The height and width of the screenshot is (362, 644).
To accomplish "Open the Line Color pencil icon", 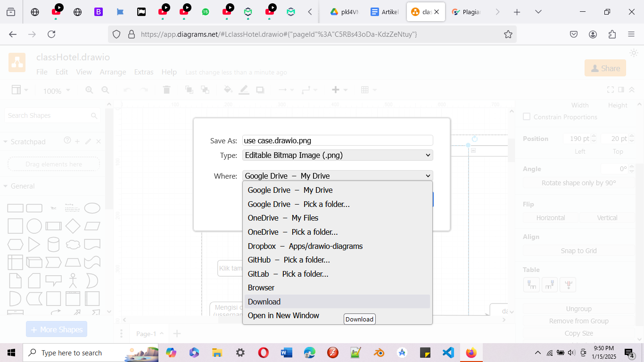I will pos(244,90).
